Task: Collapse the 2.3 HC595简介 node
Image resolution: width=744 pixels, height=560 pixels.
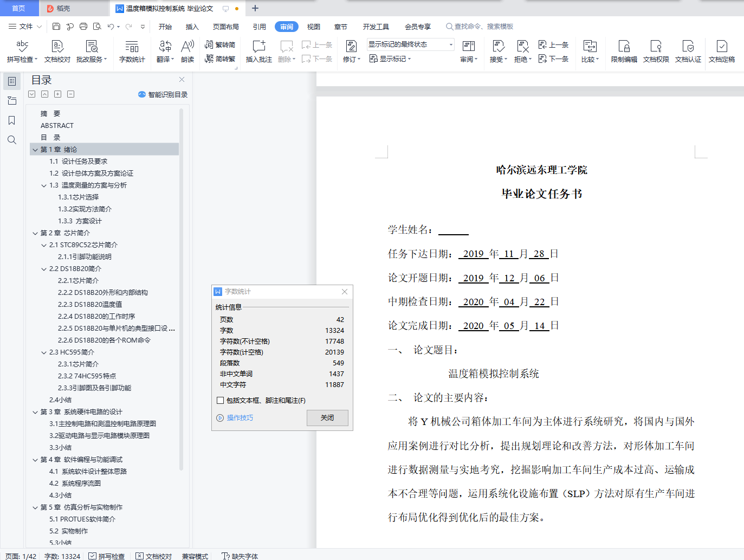Action: click(x=44, y=352)
